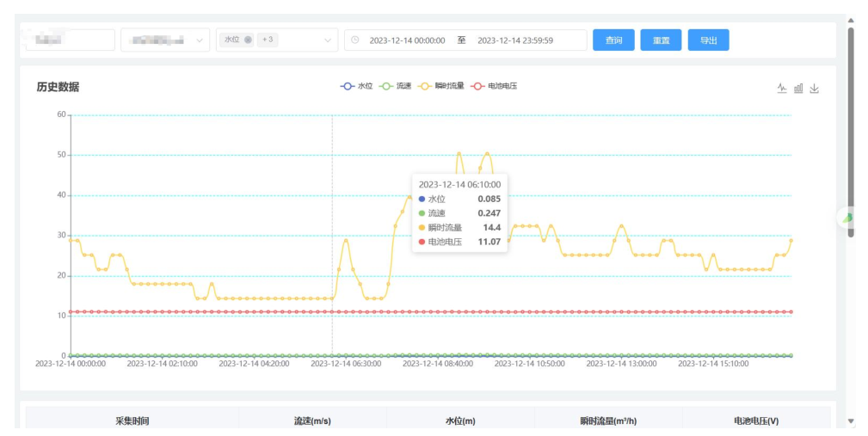
Task: Click the 查询 query button
Action: [x=613, y=40]
